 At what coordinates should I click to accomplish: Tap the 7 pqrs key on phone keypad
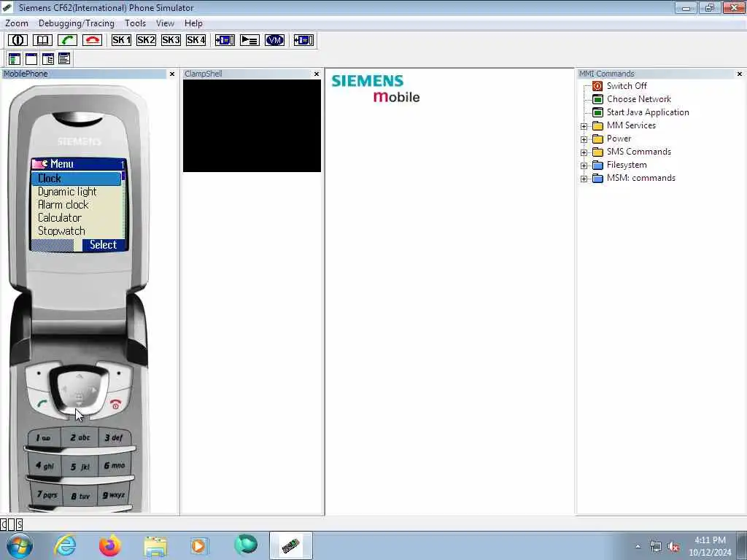click(47, 495)
